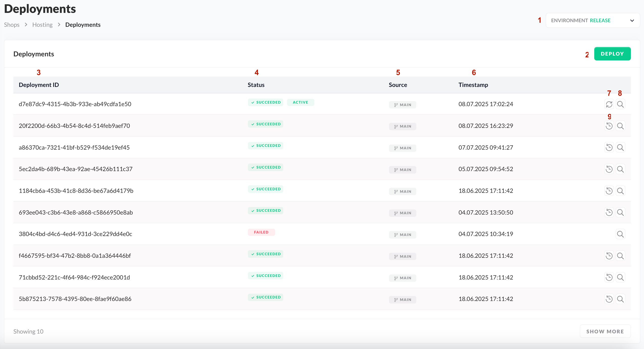644x349 pixels.
Task: Open details magnifier for deployment 5ec2da4b
Action: pos(620,169)
